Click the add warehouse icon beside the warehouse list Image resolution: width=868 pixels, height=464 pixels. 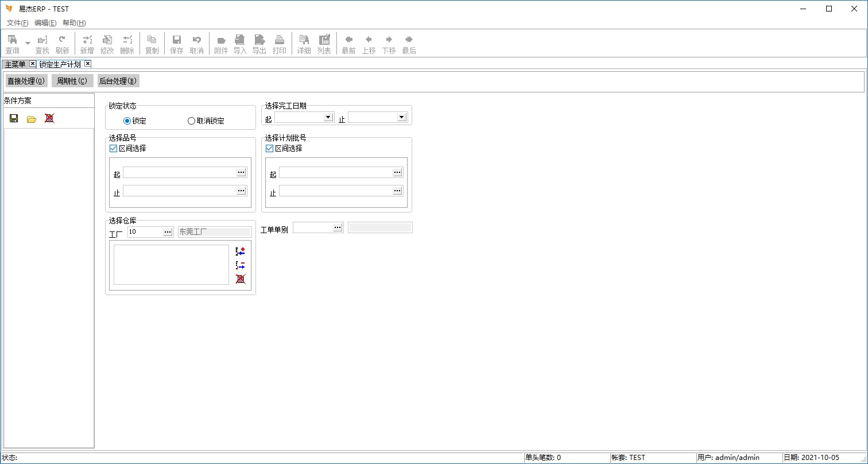tap(241, 252)
